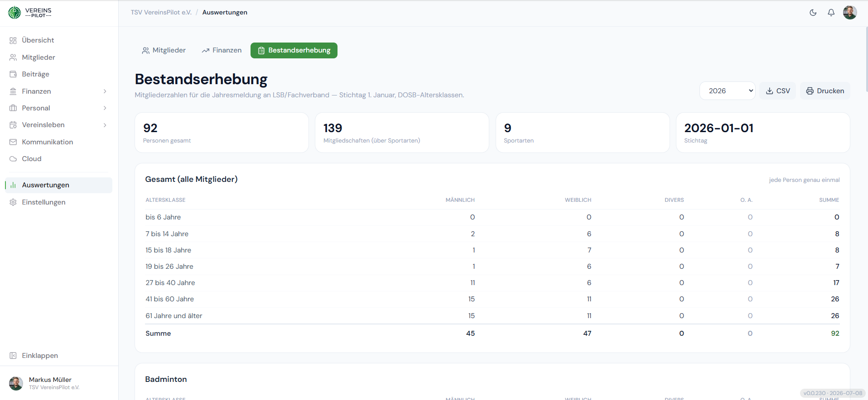Open notifications bell icon

[x=831, y=13]
